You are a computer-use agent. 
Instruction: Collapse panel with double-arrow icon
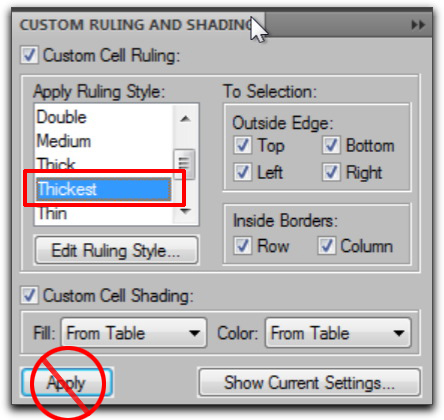tap(418, 25)
